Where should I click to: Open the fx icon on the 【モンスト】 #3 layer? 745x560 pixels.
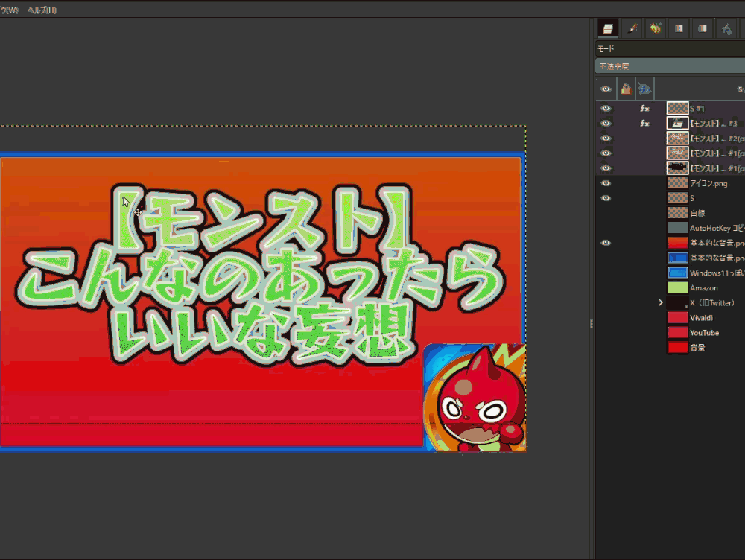click(645, 124)
